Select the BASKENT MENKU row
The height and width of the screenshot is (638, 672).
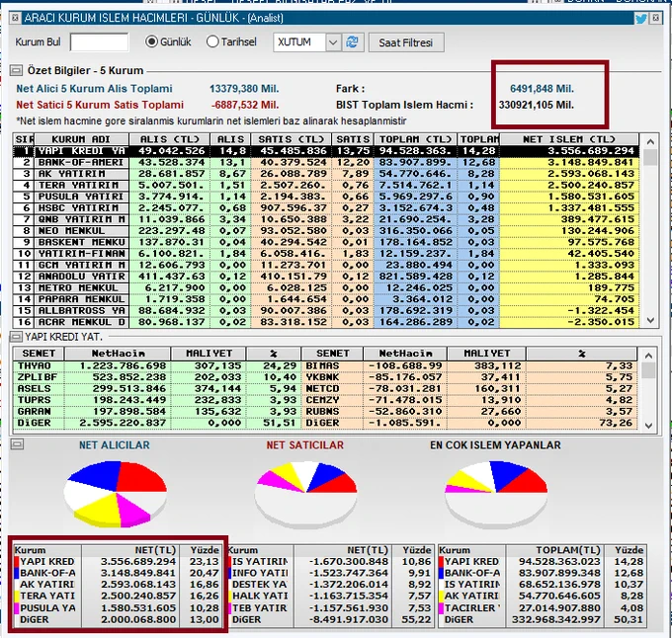[x=326, y=242]
